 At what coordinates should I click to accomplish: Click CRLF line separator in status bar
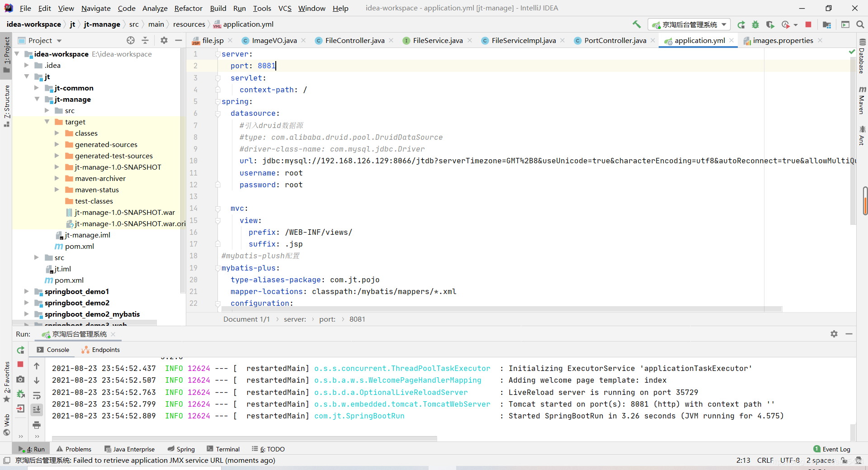(x=765, y=461)
